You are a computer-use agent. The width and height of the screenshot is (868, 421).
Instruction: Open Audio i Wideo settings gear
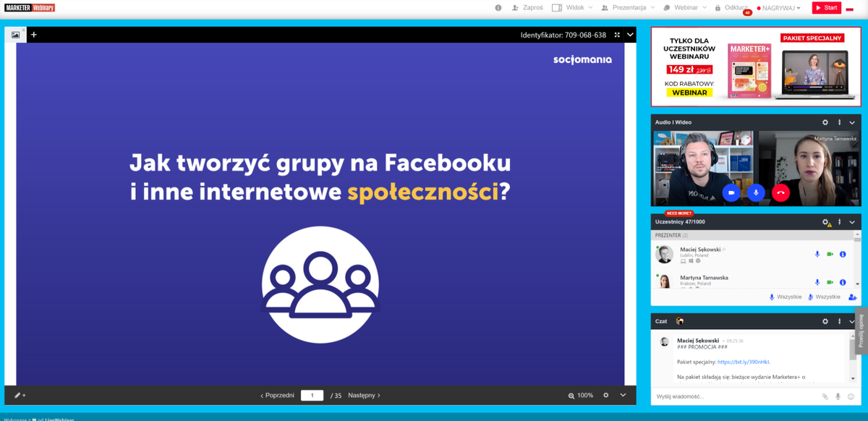tap(825, 122)
